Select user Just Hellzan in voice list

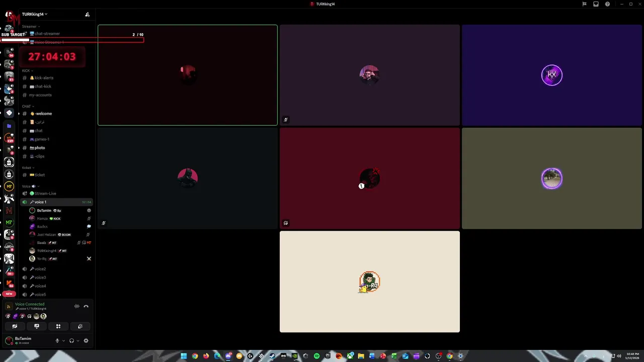pos(59,235)
